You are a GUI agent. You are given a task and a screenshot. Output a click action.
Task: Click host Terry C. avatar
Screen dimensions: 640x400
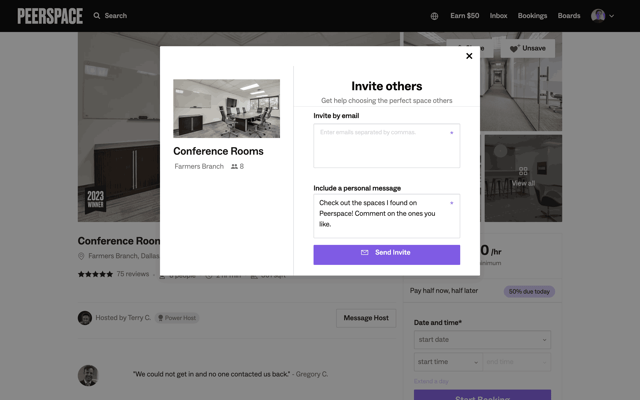[85, 318]
